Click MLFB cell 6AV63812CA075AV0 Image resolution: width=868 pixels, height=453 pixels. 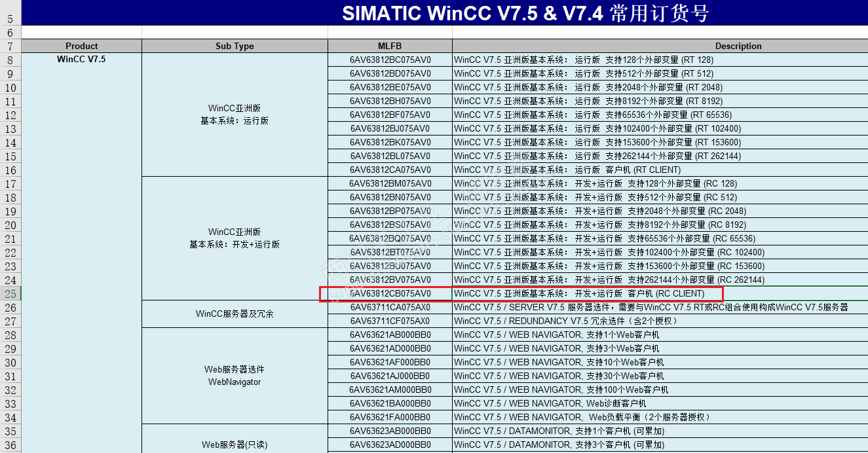tap(390, 170)
